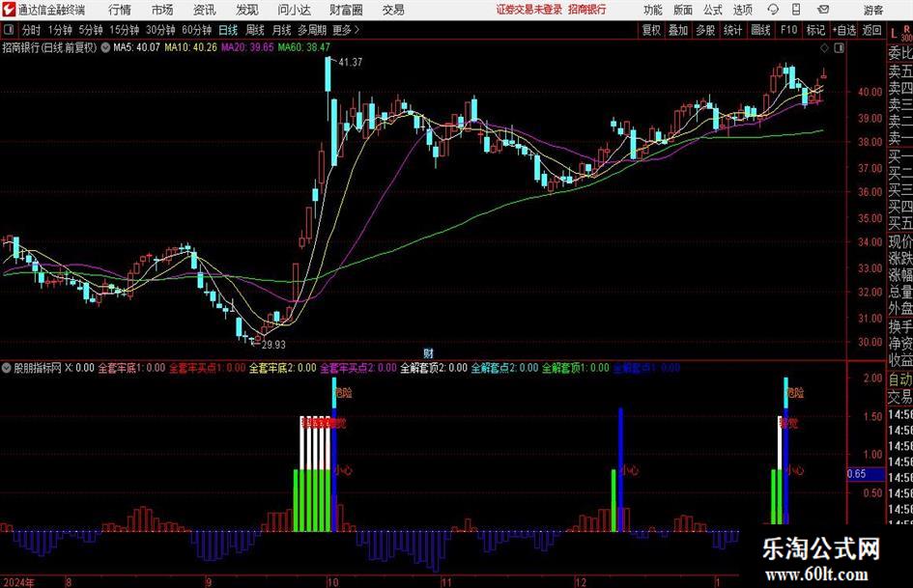This screenshot has height=588, width=913.
Task: Open the 市场 menu
Action: (162, 10)
